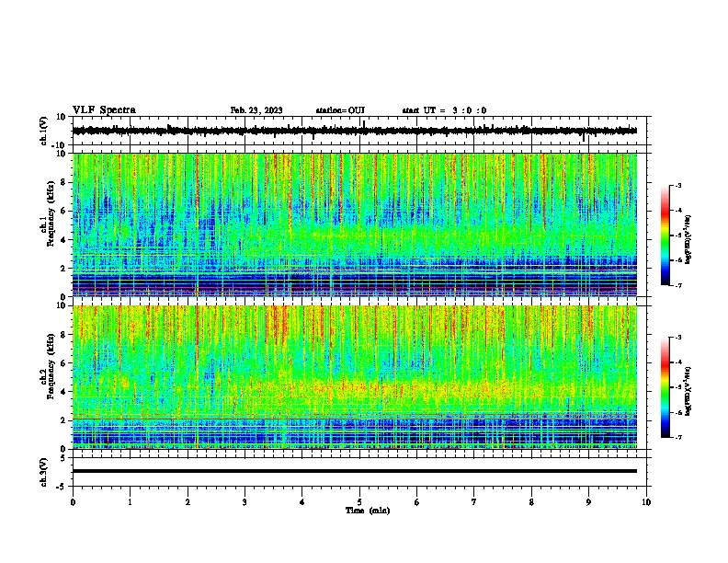This screenshot has height=563, width=728.
Task: Click time axis tick label '4'
Action: pyautogui.click(x=302, y=502)
